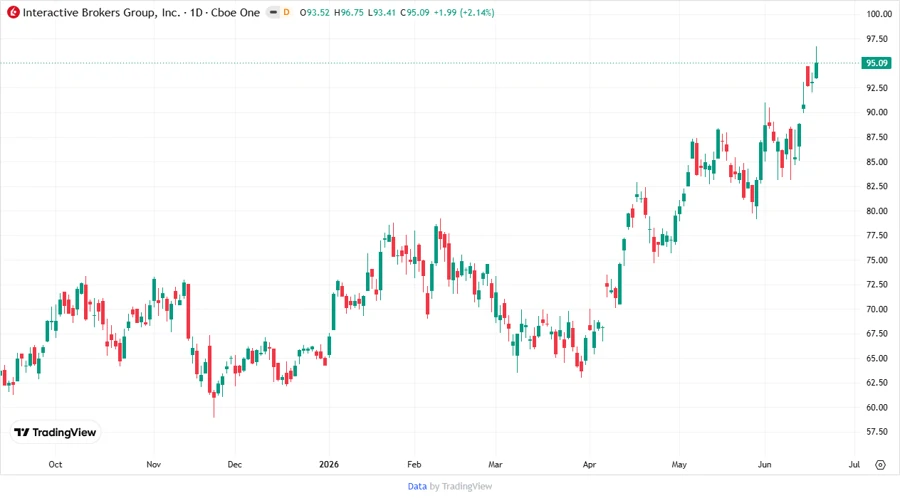Viewport: 900px width, 498px height.
Task: Click the 77.50 price axis label
Action: pyautogui.click(x=877, y=235)
